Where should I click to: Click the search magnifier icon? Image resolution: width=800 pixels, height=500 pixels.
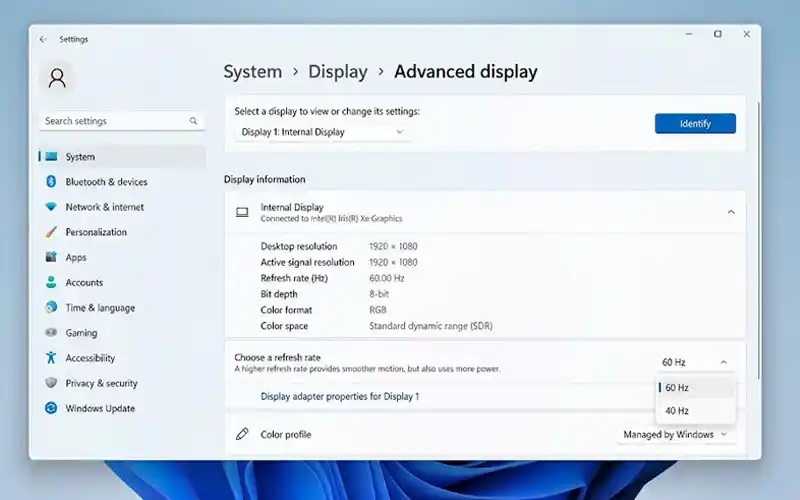(x=193, y=121)
